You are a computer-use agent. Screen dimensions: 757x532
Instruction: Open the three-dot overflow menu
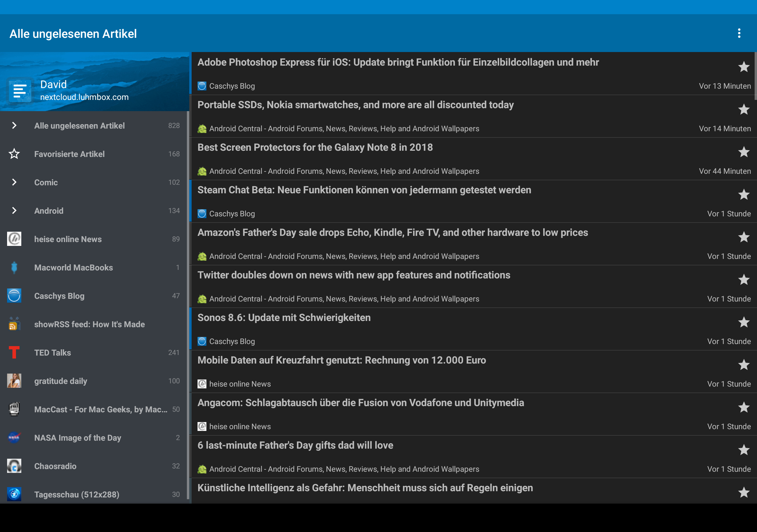(x=739, y=33)
